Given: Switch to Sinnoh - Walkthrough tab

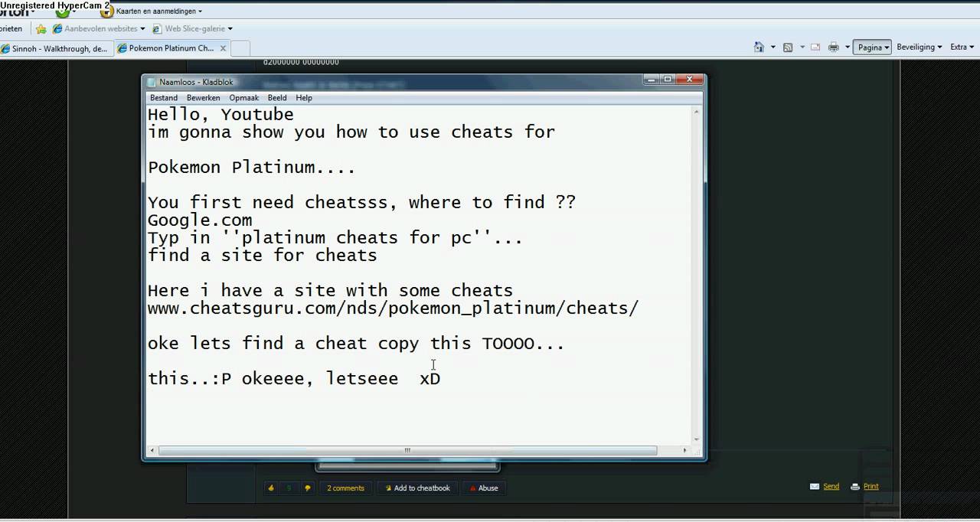Looking at the screenshot, I should point(55,48).
